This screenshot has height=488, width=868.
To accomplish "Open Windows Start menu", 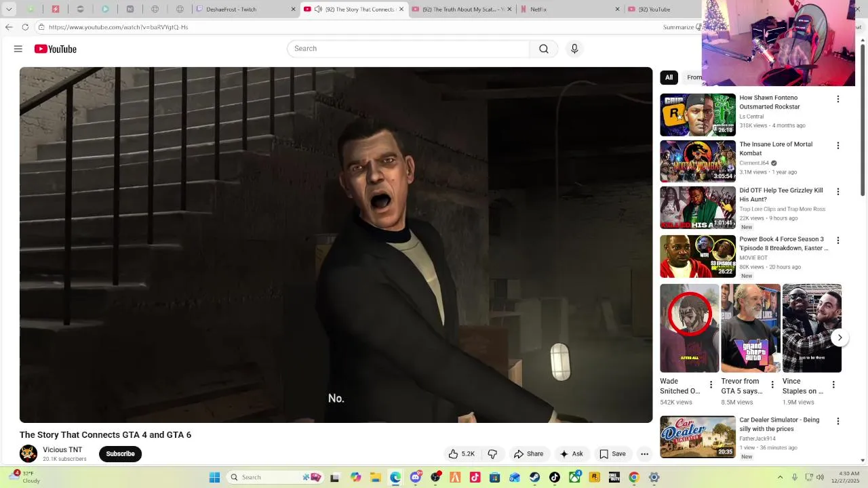I will (214, 477).
